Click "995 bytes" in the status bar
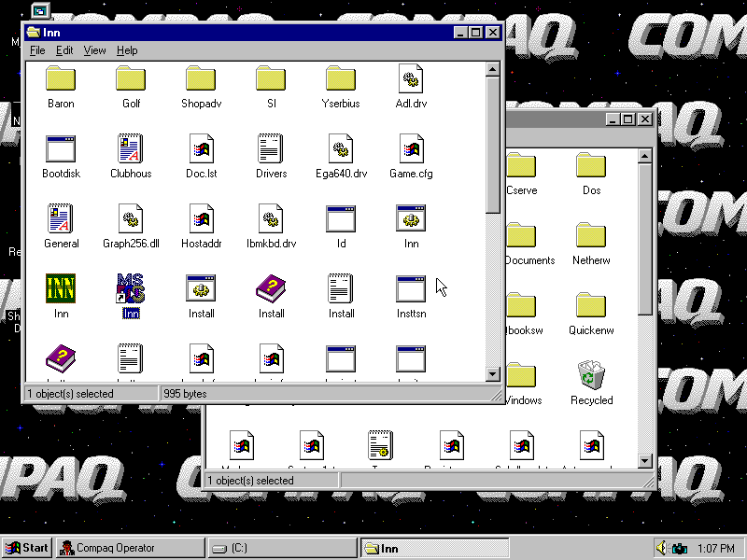Screen dimensions: 747x560 pyautogui.click(x=185, y=394)
